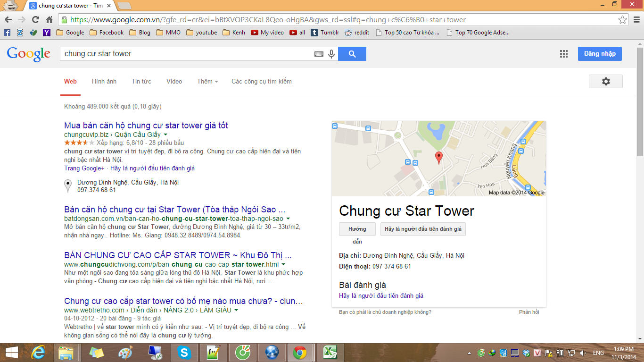The image size is (644, 362).
Task: Expand batdongsan.com.vn result options arrow
Action: click(288, 219)
